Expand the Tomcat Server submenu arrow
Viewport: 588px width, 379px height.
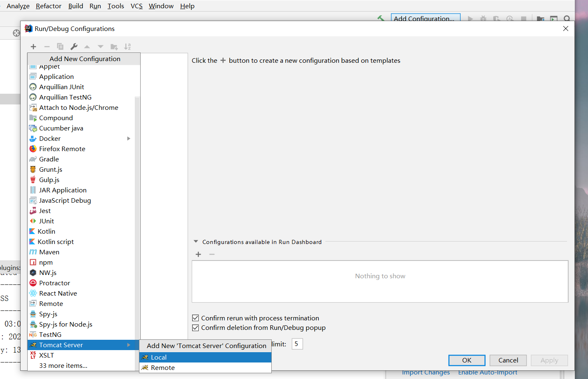click(x=129, y=345)
